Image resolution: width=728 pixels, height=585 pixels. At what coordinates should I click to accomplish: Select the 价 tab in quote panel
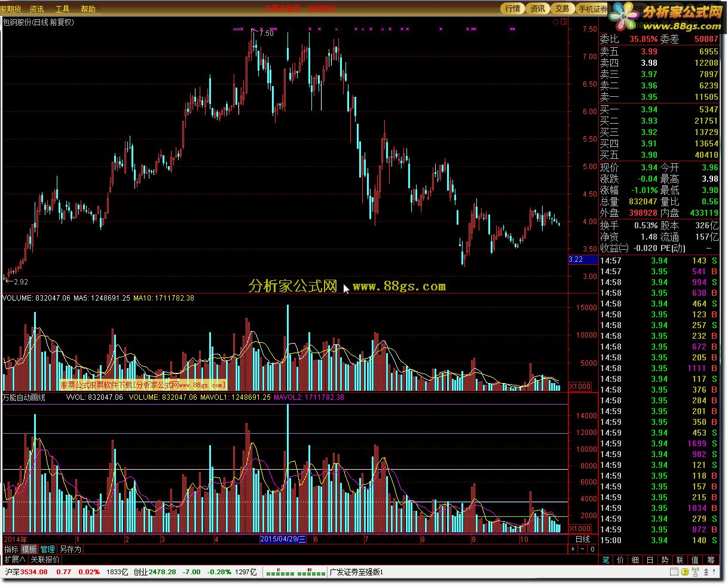pyautogui.click(x=620, y=560)
